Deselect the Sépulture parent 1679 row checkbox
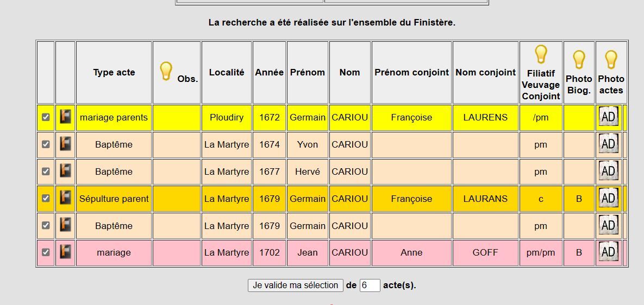Screen dimensions: 644x305 (46, 199)
